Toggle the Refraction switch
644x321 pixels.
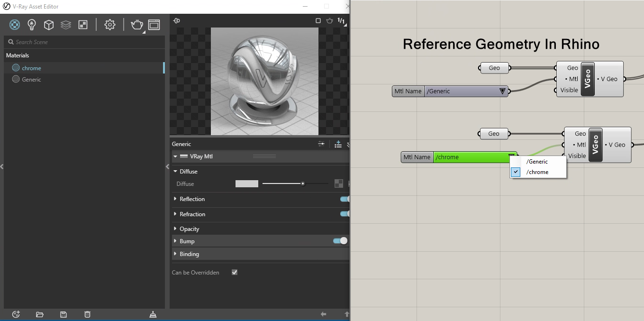(x=345, y=214)
